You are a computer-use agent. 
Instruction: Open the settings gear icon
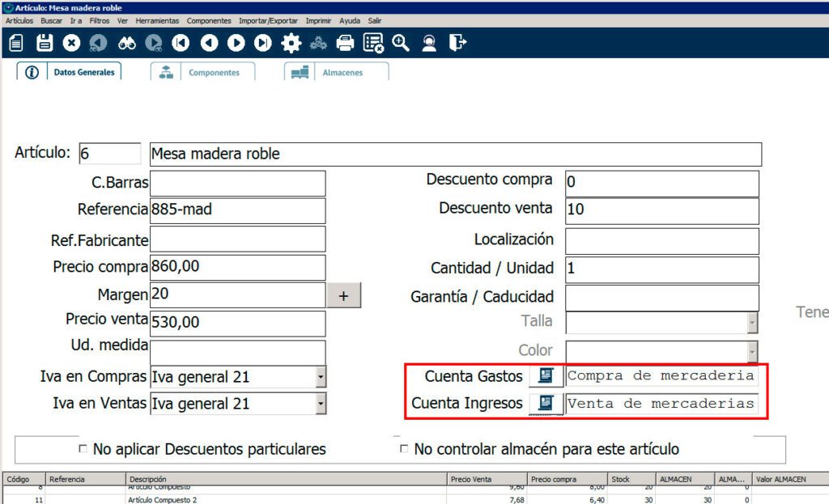(x=291, y=43)
